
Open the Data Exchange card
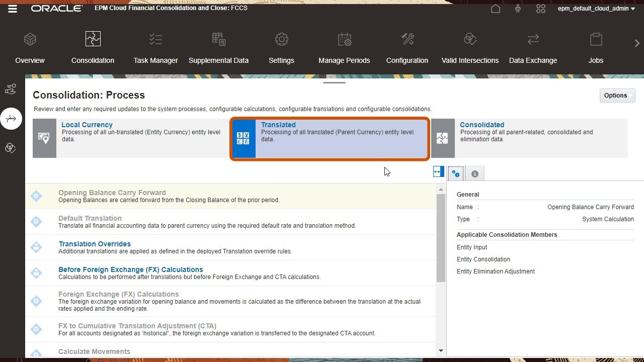tap(533, 48)
